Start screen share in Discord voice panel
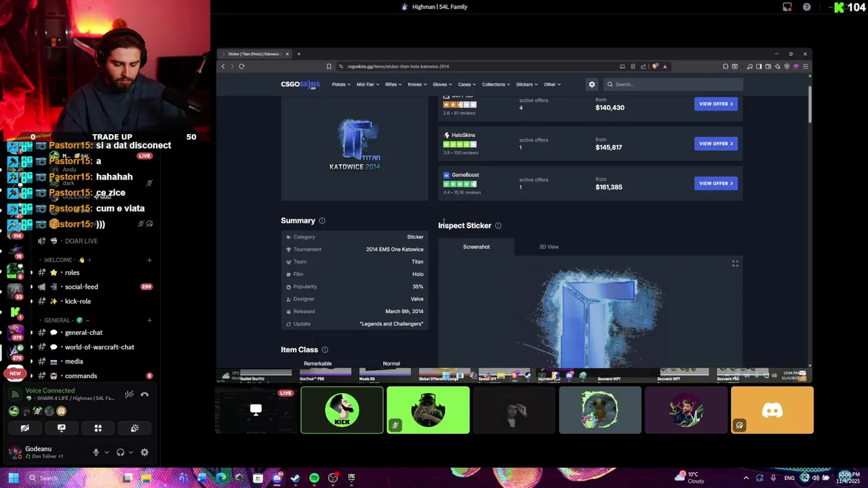868x488 pixels. coord(61,428)
